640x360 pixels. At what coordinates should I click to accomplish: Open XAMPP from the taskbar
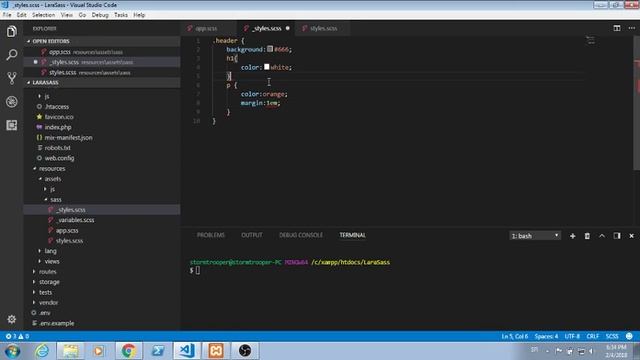pos(216,351)
